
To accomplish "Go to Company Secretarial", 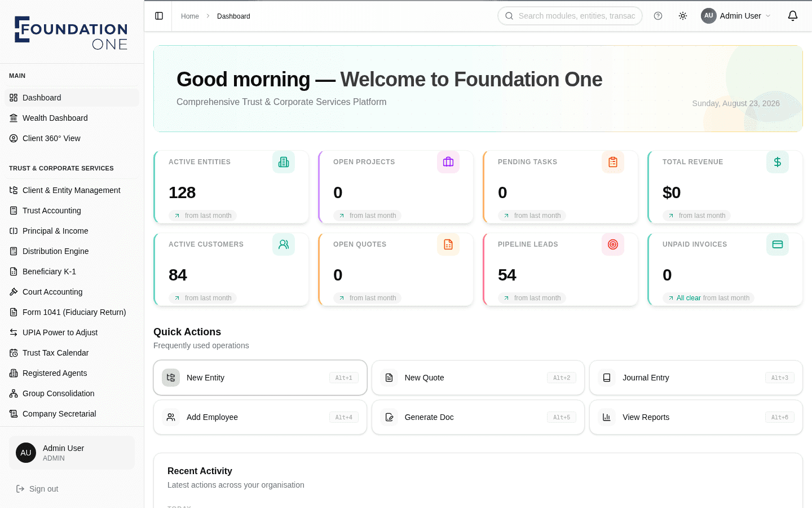I will (72, 414).
